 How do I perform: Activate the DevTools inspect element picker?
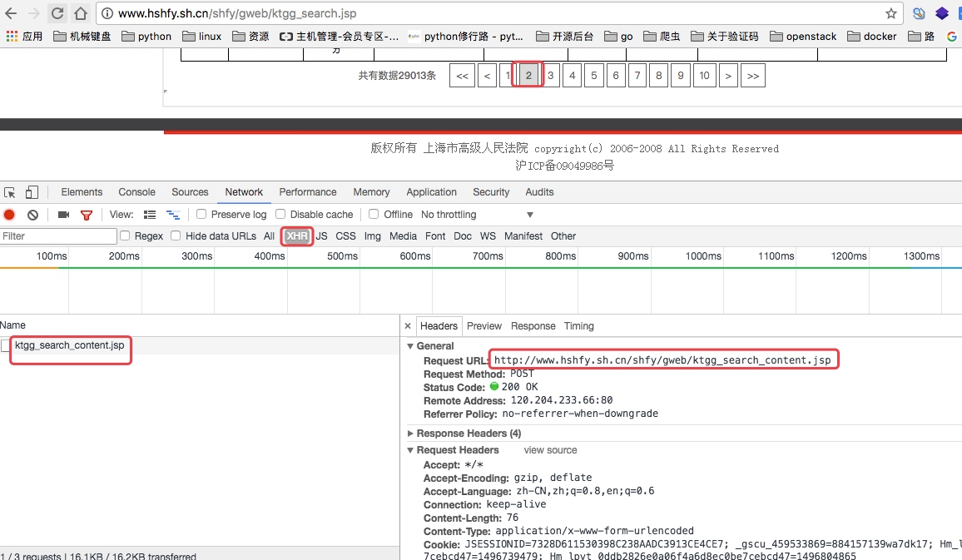[x=10, y=192]
